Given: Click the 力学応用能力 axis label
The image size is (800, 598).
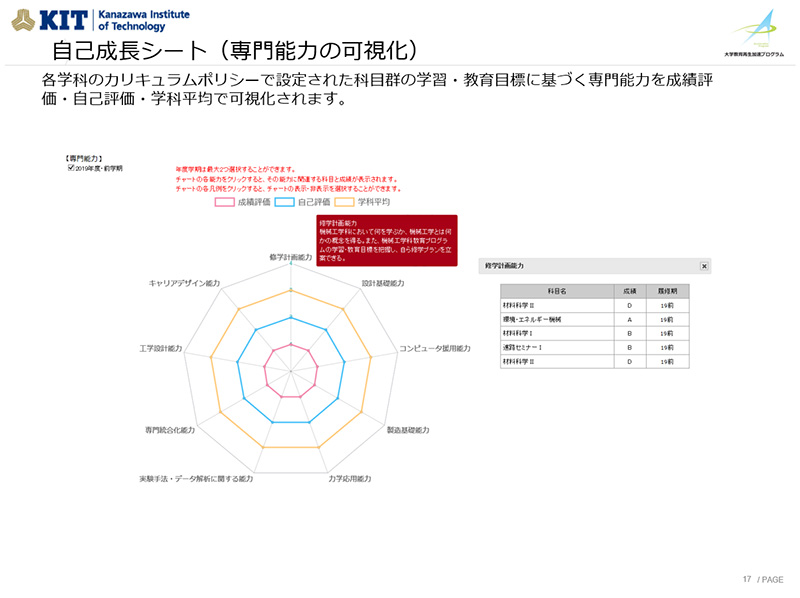Looking at the screenshot, I should coord(349,479).
